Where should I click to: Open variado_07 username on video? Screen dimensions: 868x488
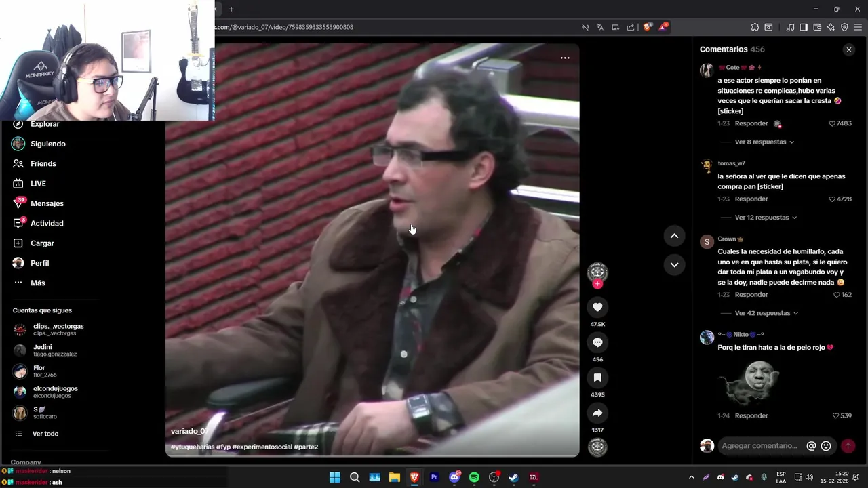[189, 431]
